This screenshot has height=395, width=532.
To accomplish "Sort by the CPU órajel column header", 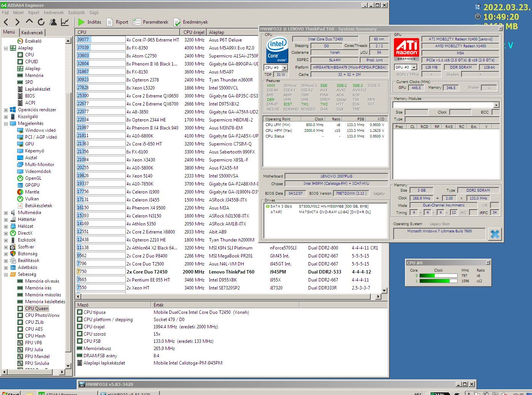I will point(194,32).
